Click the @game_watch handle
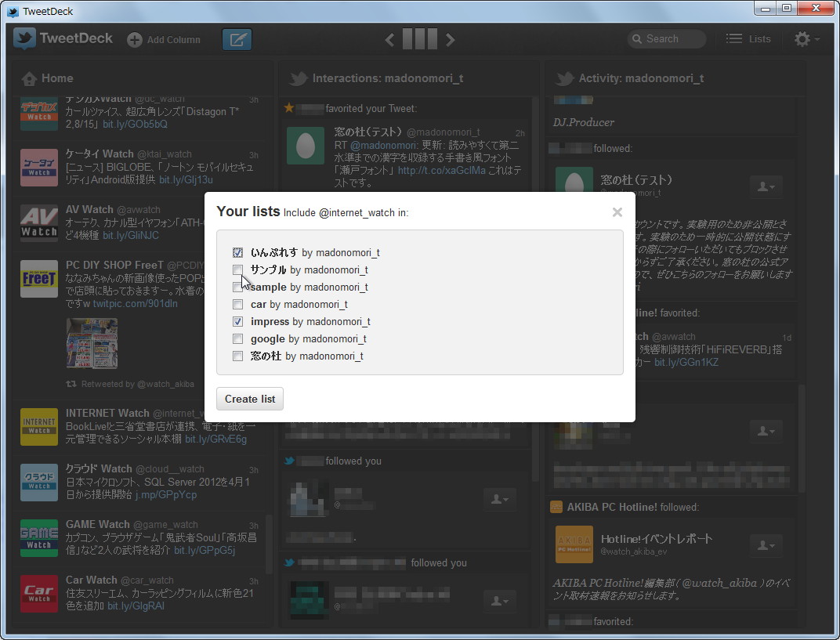 165,524
